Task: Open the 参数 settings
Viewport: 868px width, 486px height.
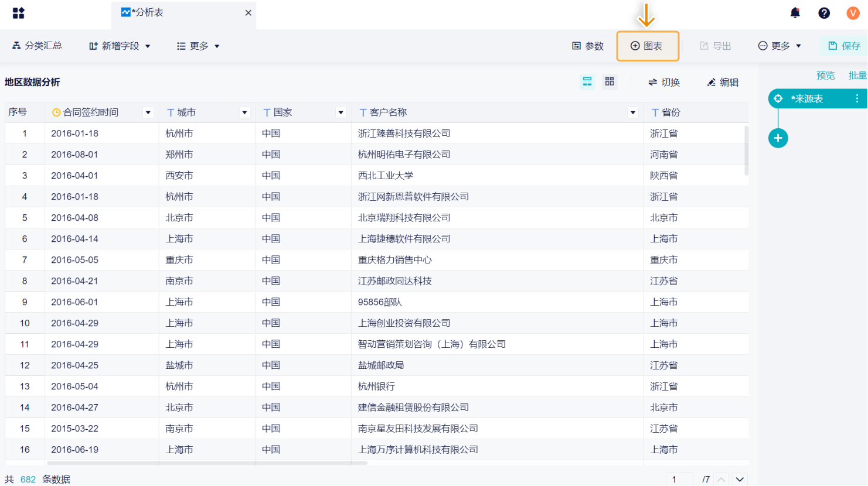Action: [588, 46]
